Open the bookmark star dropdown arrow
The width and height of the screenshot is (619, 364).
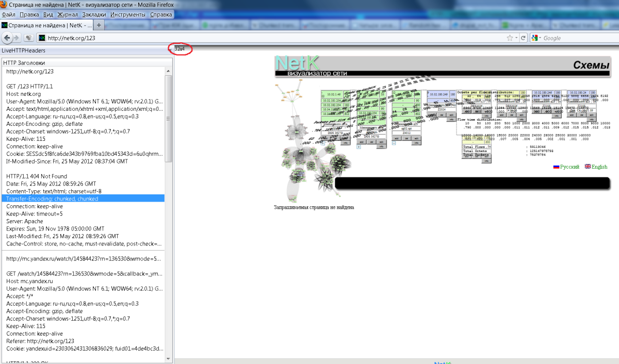point(516,38)
